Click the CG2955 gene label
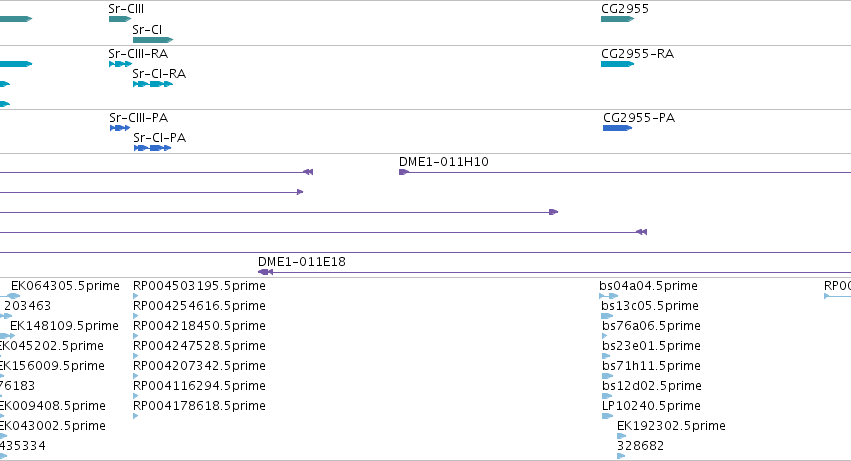This screenshot has height=461, width=851. (x=625, y=9)
